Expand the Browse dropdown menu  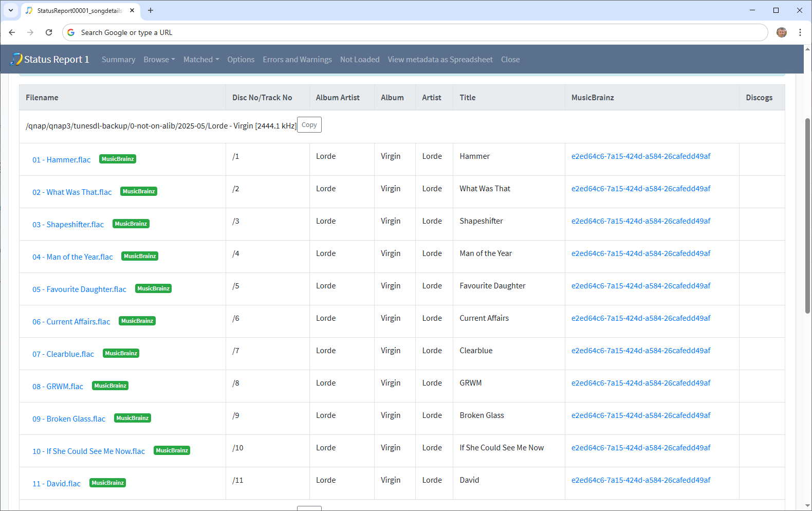coord(159,60)
